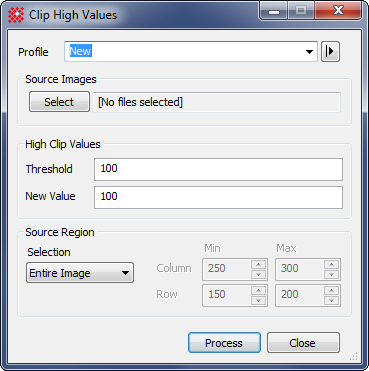Focus the New Value input field
Image resolution: width=369 pixels, height=371 pixels.
218,197
